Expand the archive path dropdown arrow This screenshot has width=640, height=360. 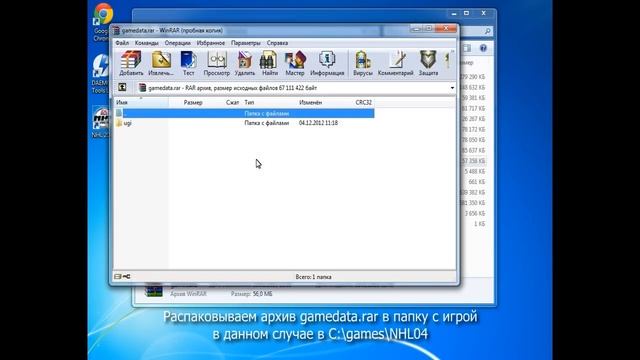pyautogui.click(x=452, y=88)
